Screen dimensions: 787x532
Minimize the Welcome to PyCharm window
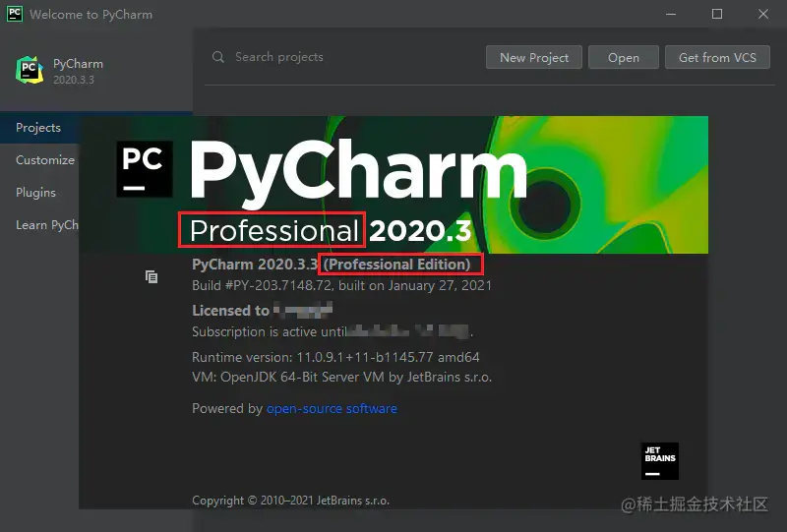[x=671, y=14]
